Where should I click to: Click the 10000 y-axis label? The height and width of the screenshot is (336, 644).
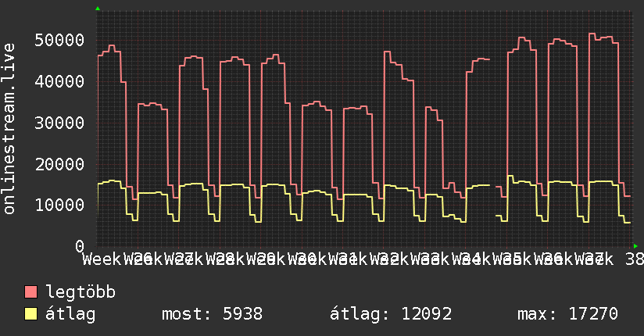(59, 205)
